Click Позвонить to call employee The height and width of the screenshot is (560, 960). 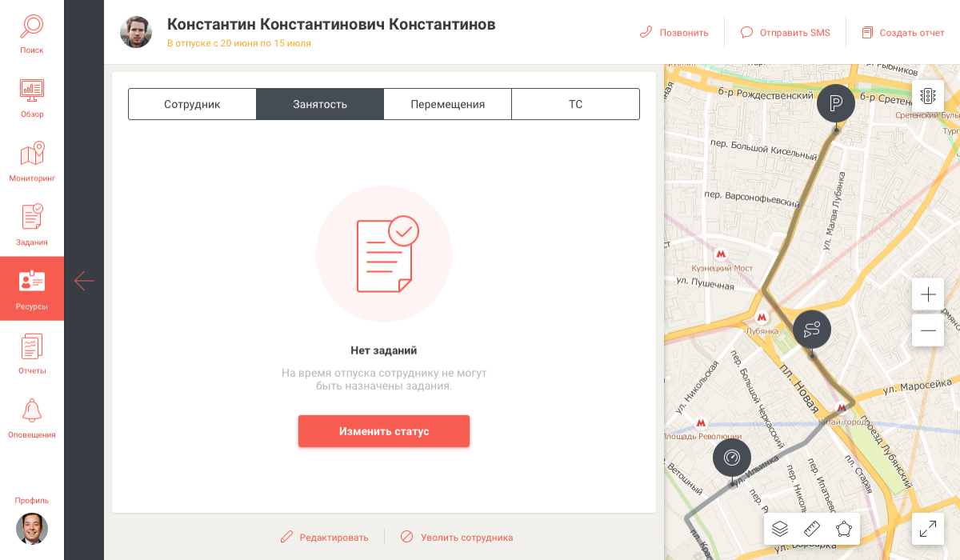coord(674,33)
